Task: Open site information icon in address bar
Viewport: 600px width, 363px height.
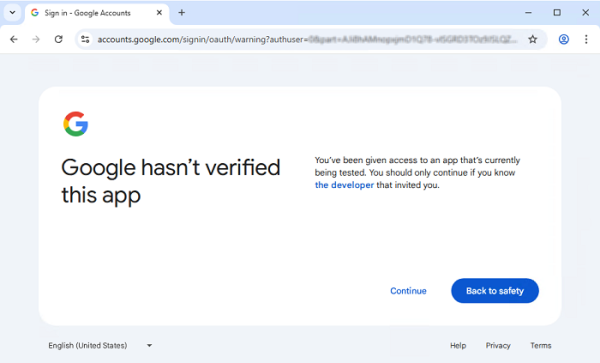Action: tap(85, 39)
